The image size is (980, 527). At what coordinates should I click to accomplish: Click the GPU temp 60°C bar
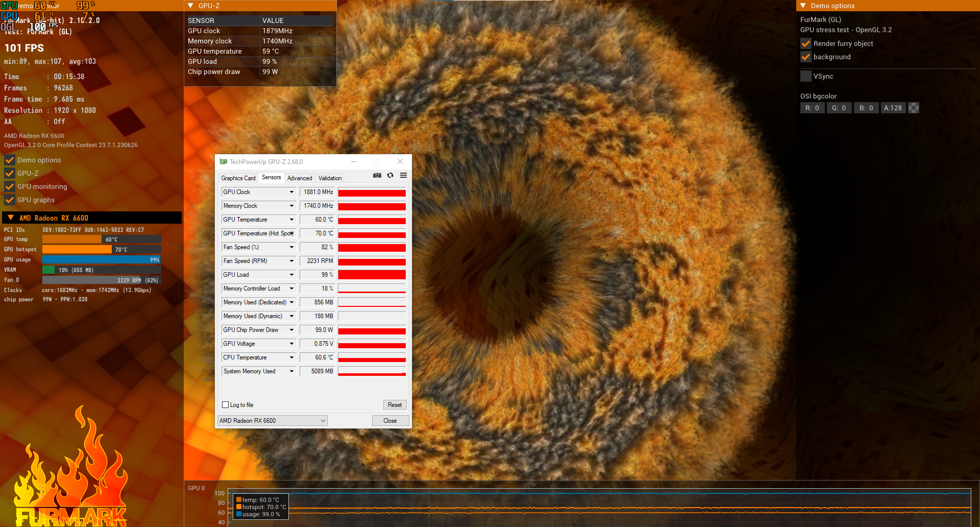point(102,239)
